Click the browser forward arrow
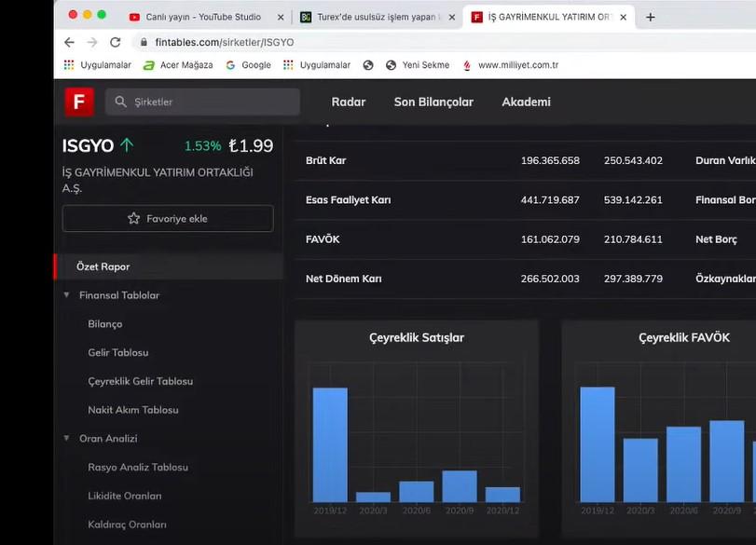This screenshot has width=756, height=545. point(92,43)
